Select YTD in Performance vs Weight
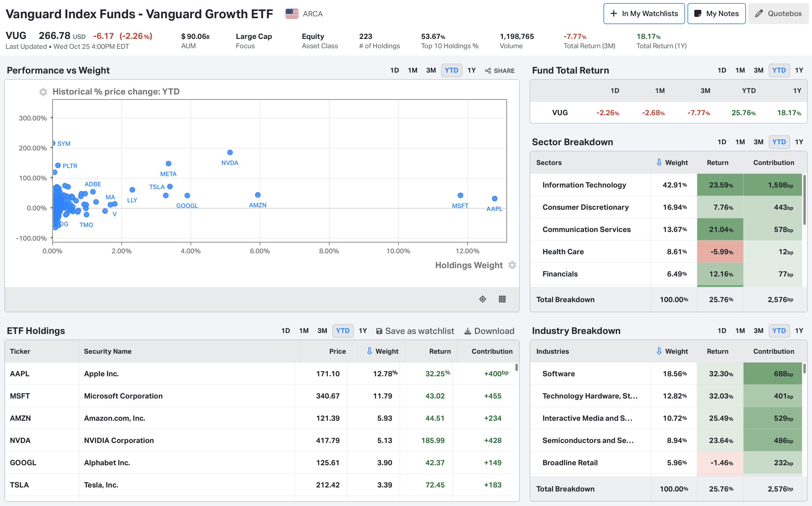 coord(451,70)
